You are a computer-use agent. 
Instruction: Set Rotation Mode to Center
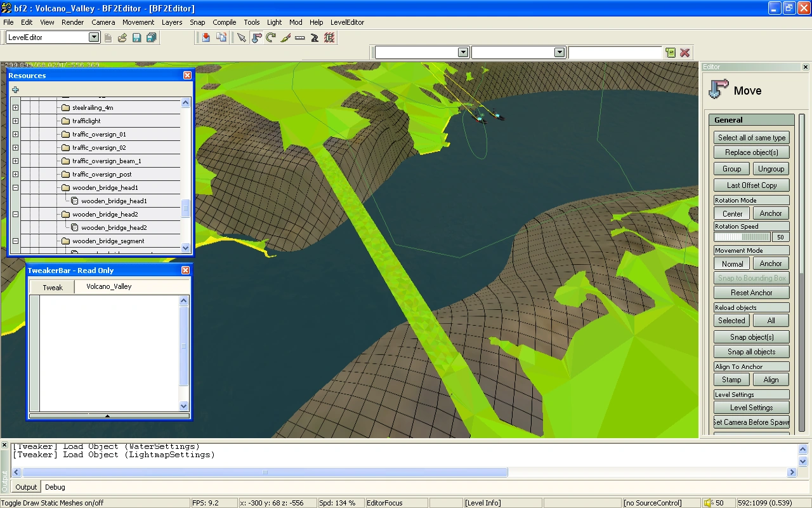pos(732,213)
